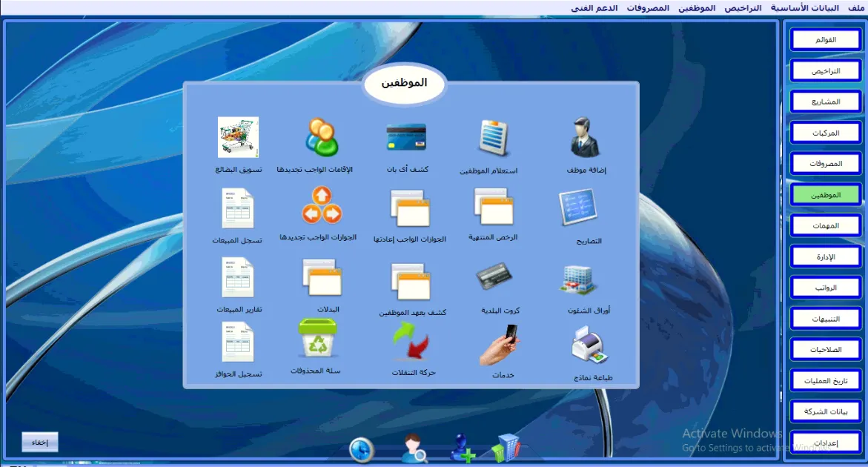This screenshot has height=467, width=868.
Task: Click the إعدادات sidebar button
Action: pyautogui.click(x=825, y=443)
